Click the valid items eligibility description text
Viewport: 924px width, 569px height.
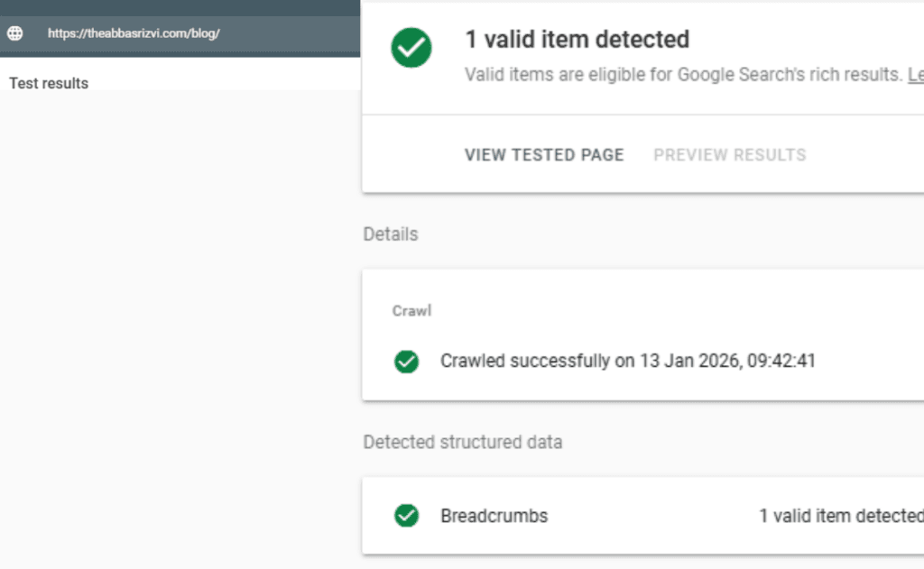[x=679, y=75]
